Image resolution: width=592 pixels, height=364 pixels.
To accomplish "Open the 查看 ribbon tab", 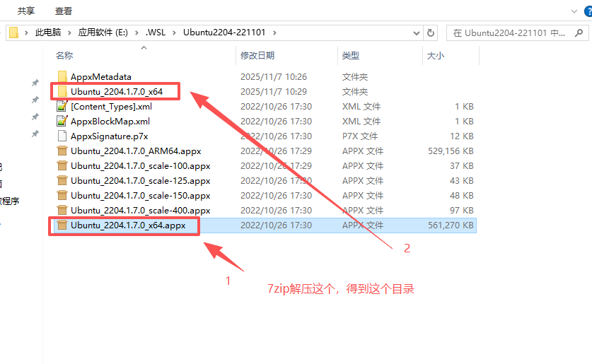I will click(x=64, y=11).
